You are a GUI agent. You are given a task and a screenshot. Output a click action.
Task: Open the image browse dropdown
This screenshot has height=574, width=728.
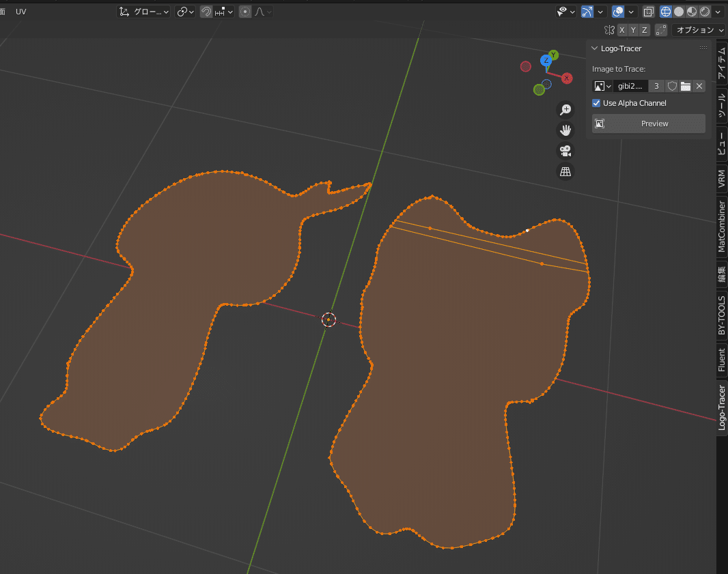point(602,86)
